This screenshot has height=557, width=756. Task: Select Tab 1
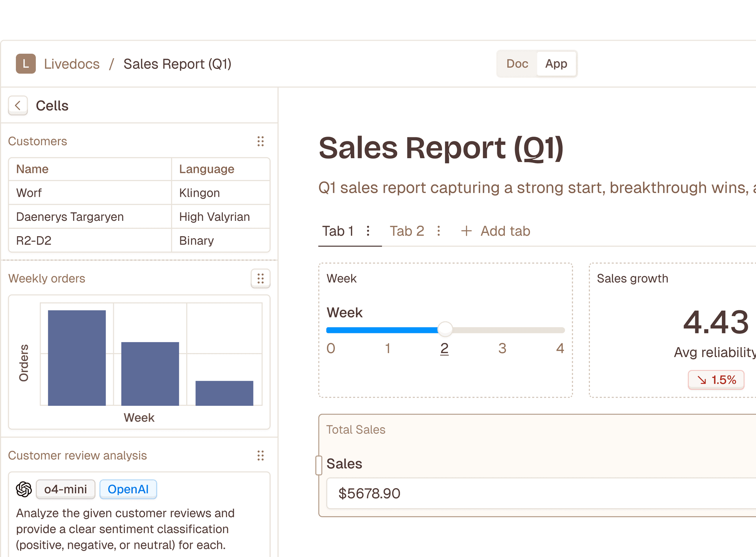click(x=338, y=231)
